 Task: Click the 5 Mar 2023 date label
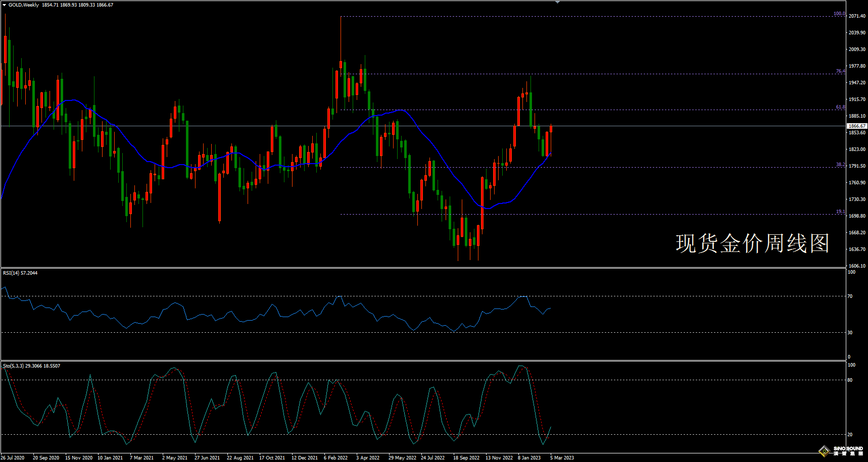562,458
